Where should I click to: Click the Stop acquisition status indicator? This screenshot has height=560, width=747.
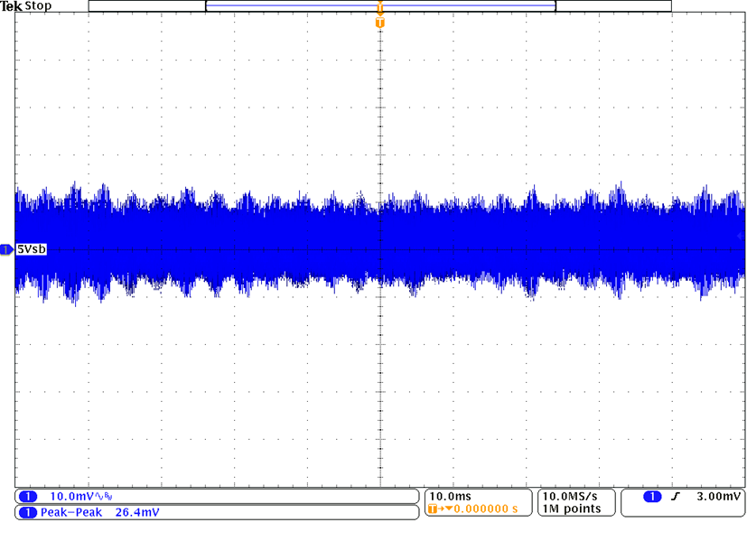[x=38, y=6]
